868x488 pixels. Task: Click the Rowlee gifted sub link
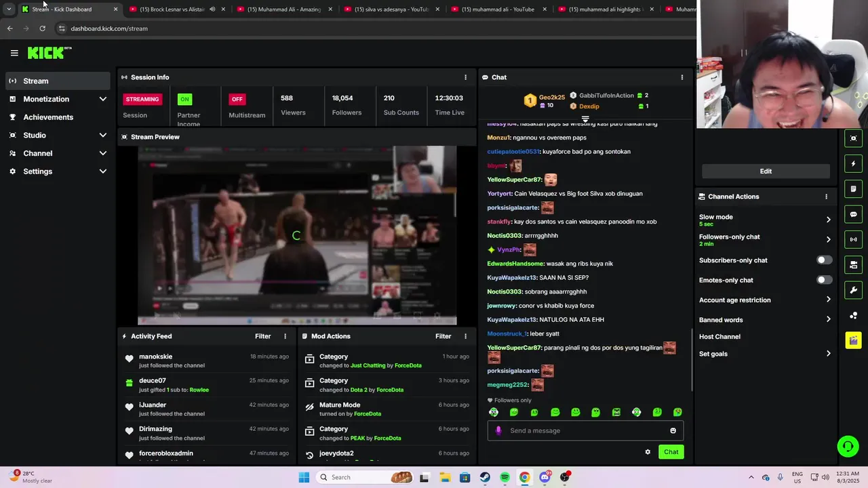coord(199,390)
